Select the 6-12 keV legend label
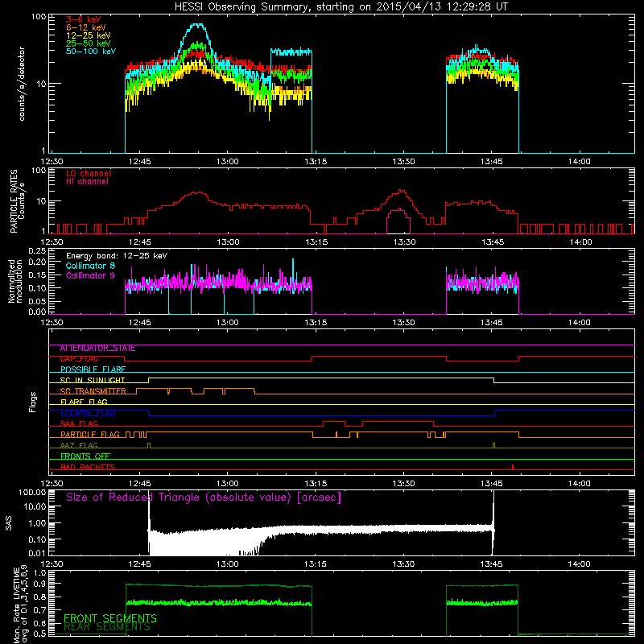The width and height of the screenshot is (644, 644). pos(85,27)
